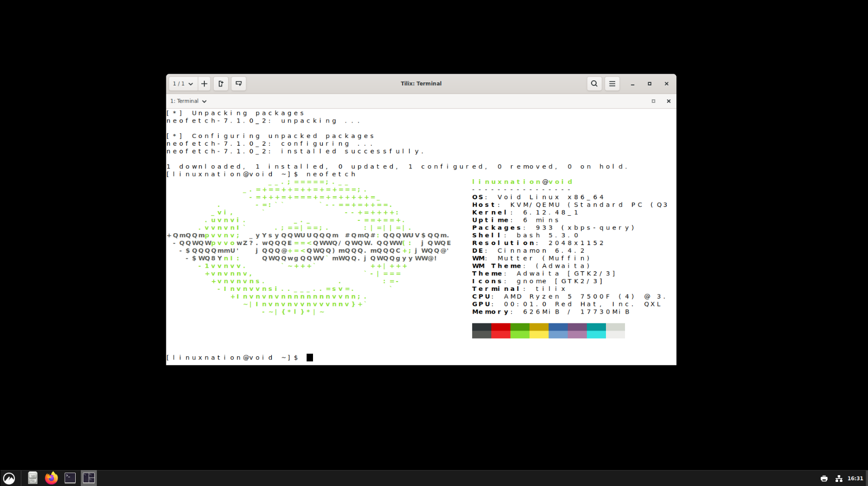The image size is (868, 486).
Task: Open the '1: Terminal' title dropdown
Action: [x=188, y=101]
